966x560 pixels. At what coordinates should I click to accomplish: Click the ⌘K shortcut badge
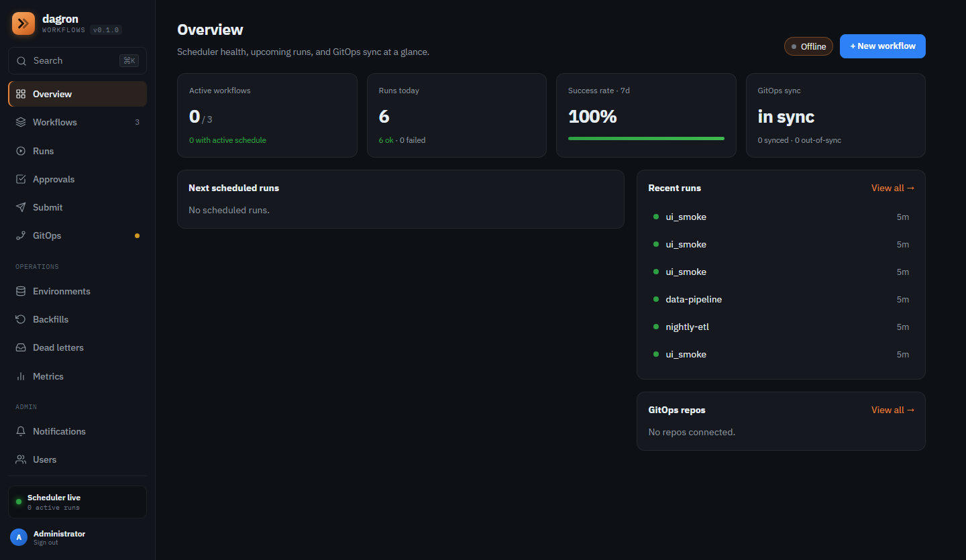coord(129,61)
